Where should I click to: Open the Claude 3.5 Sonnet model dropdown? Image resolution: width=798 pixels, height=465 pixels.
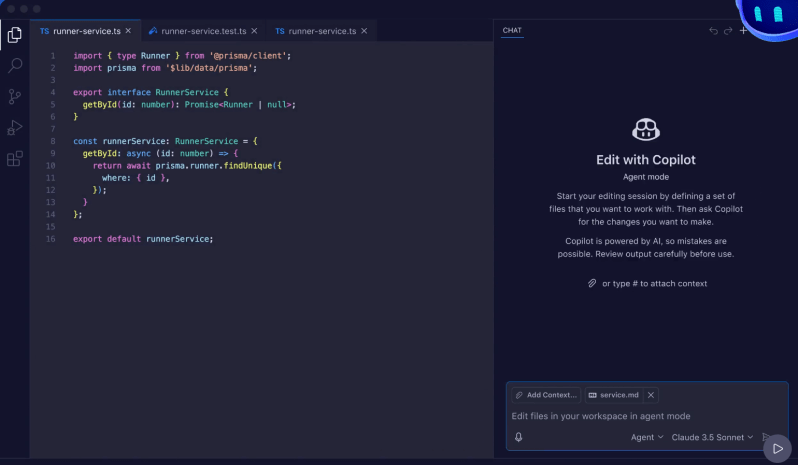(712, 437)
